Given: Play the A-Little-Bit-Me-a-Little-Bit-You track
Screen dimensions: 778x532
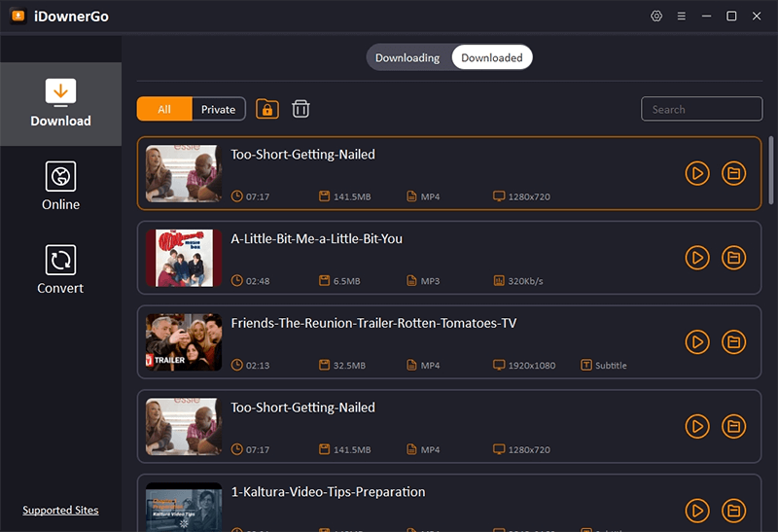Looking at the screenshot, I should coord(697,258).
